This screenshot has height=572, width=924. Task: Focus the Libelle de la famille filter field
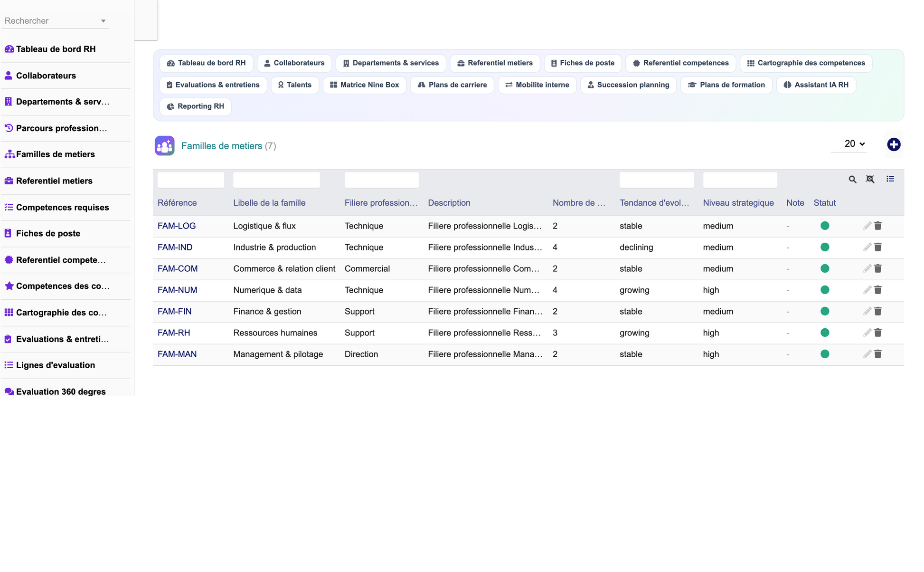click(276, 180)
